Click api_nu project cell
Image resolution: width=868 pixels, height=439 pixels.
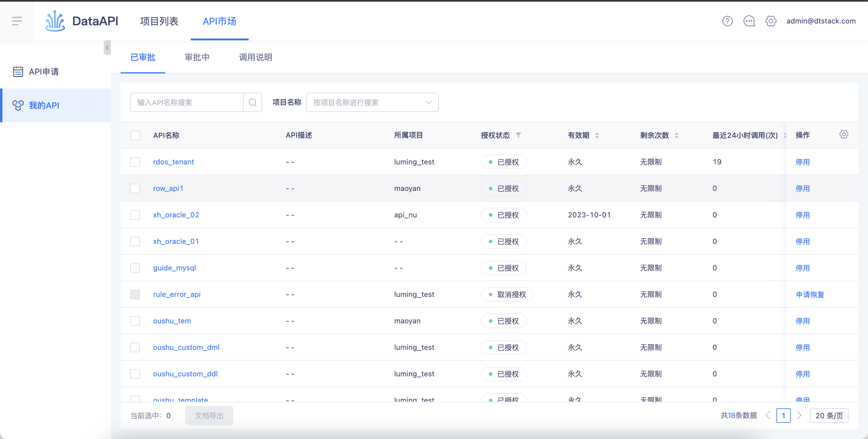tap(405, 215)
